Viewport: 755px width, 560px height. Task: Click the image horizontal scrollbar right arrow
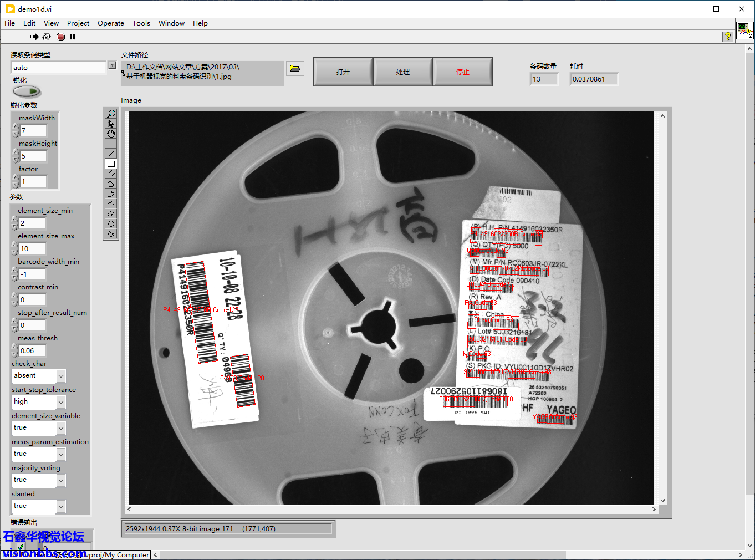[x=654, y=509]
